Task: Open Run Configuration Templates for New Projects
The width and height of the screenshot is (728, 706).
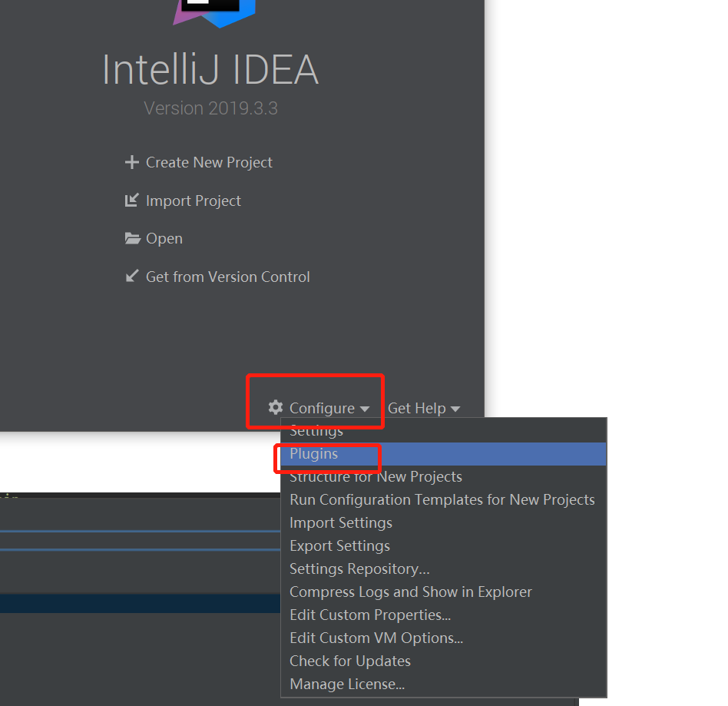Action: 443,500
